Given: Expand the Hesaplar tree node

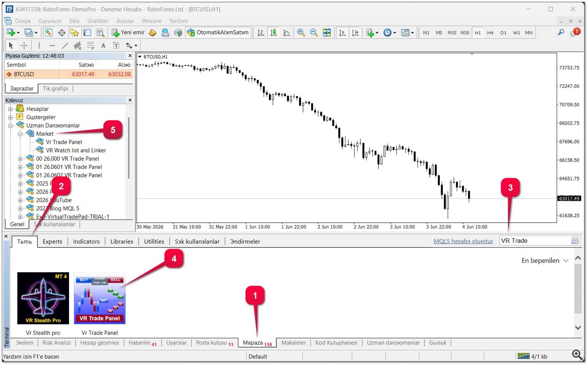Looking at the screenshot, I should tap(11, 109).
